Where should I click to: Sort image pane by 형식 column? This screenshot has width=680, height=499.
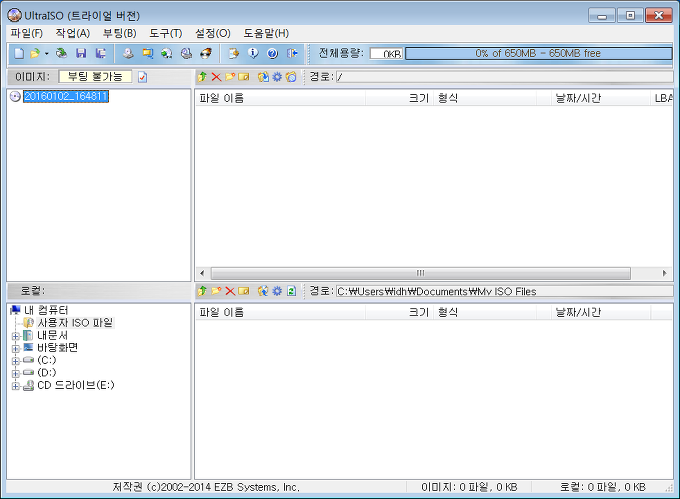[485, 98]
